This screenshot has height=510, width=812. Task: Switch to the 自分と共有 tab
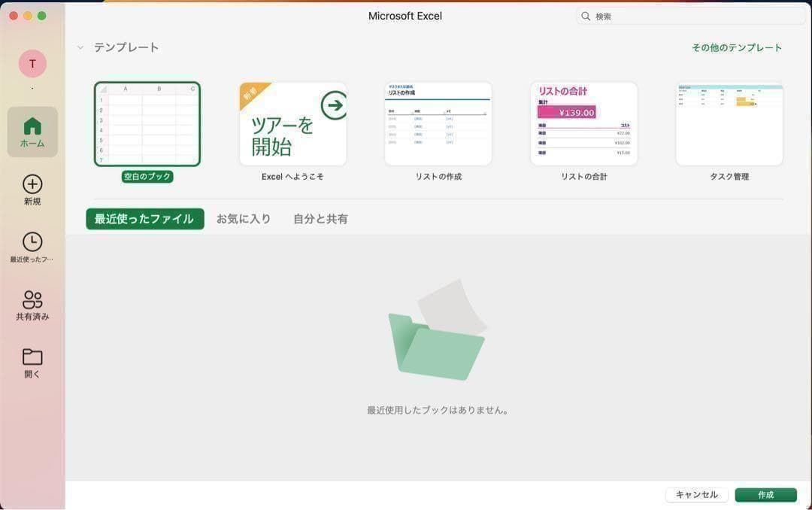click(x=320, y=219)
